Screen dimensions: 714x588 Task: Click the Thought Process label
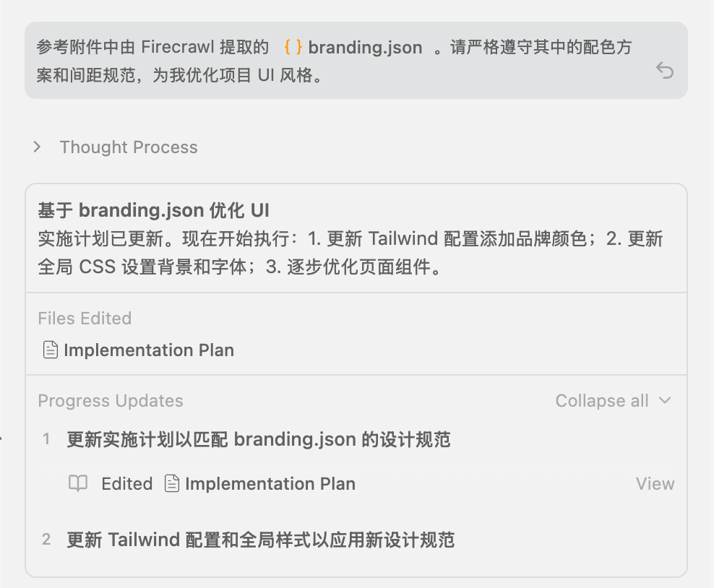click(129, 147)
